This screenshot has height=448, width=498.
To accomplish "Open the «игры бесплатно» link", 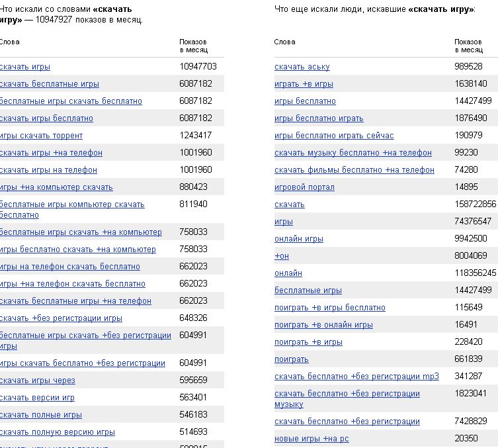I will click(305, 101).
